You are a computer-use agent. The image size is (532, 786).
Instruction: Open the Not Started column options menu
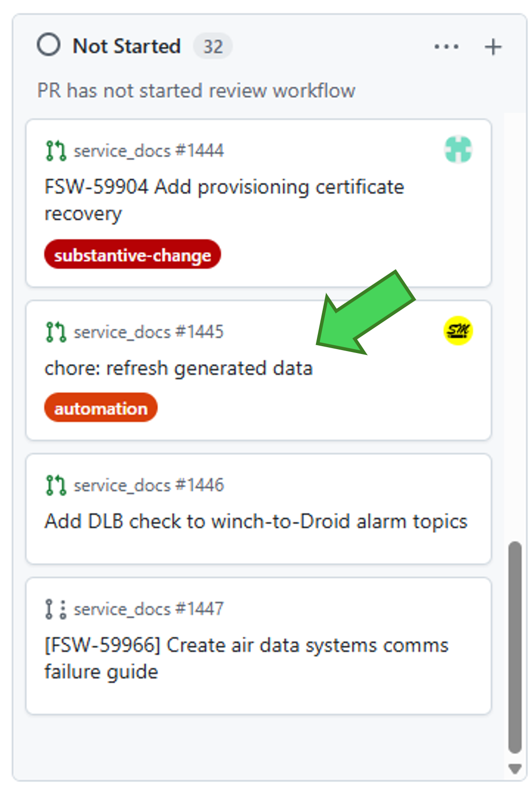(x=446, y=47)
